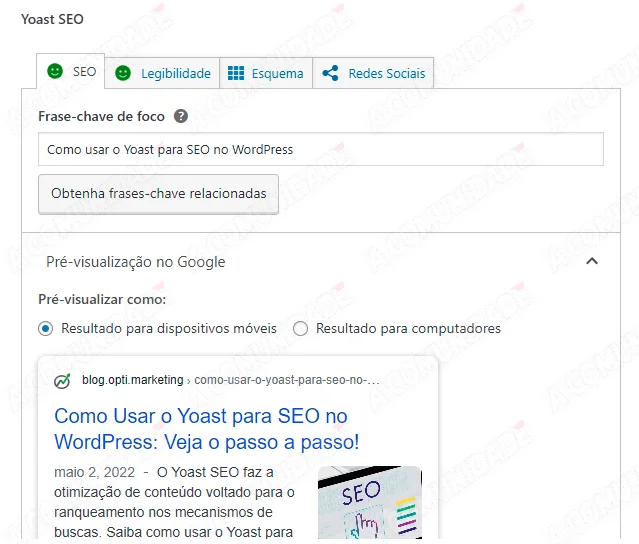
Task: Select Resultado para computadores radio
Action: 300,328
